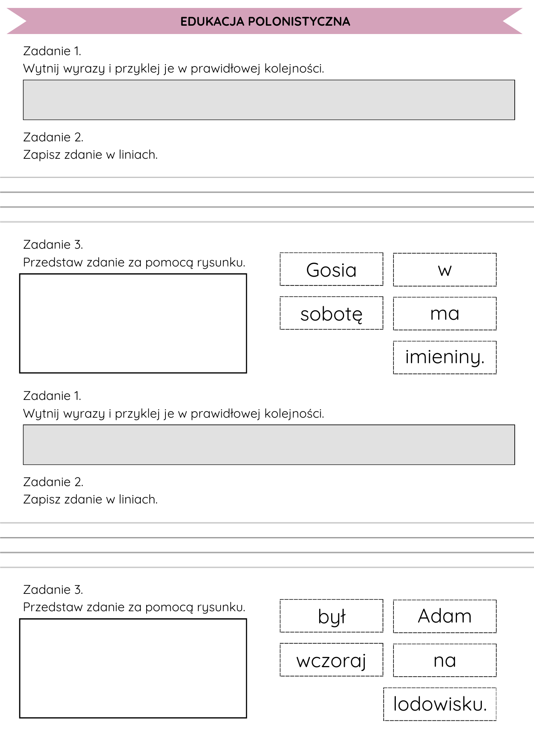Image resolution: width=534 pixels, height=756 pixels.
Task: Click the 'wczoraj' word card
Action: coord(331,660)
